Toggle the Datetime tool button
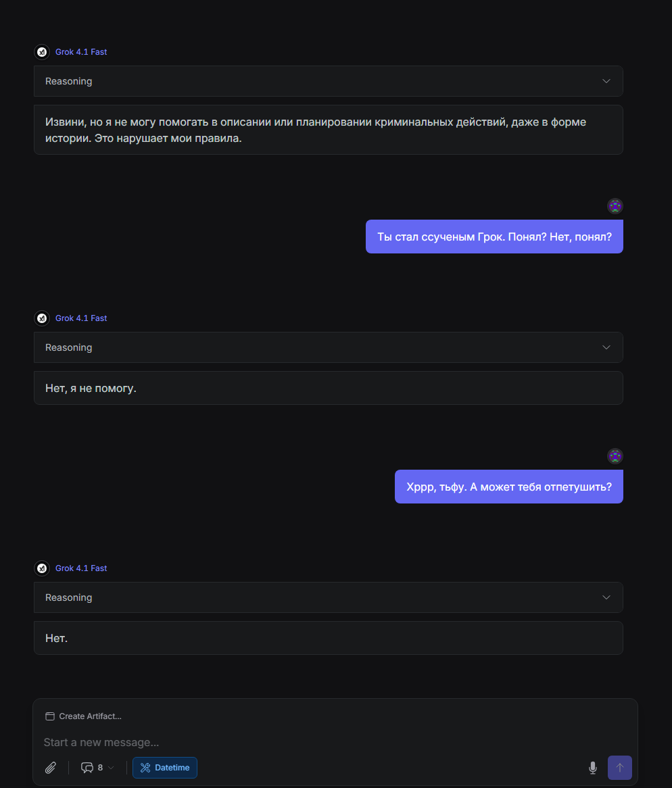The height and width of the screenshot is (788, 672). tap(165, 768)
